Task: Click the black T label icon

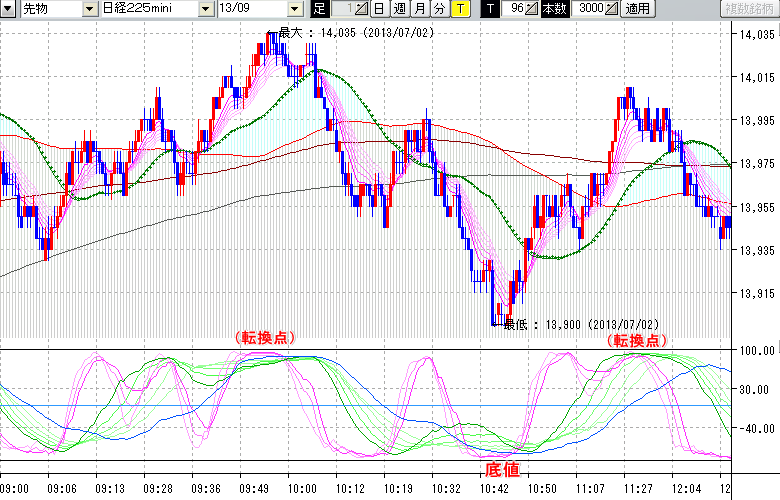Action: (489, 9)
